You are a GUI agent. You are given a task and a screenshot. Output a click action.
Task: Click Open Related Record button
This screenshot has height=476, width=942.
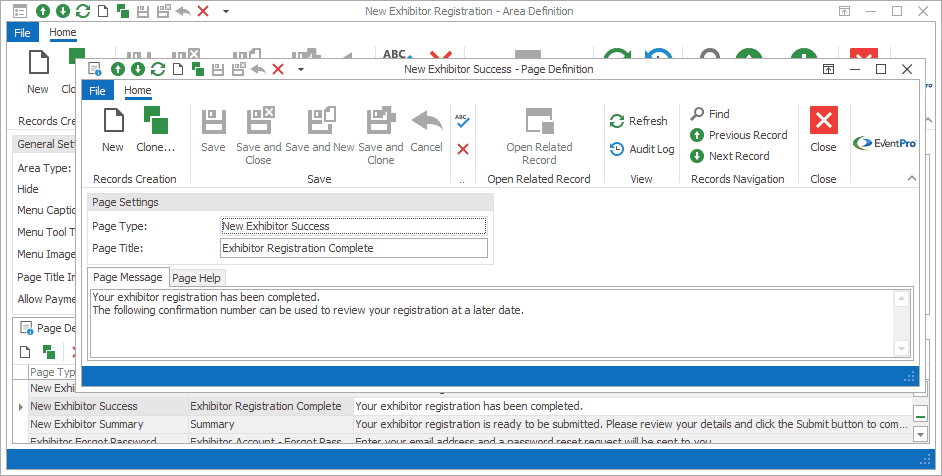click(539, 136)
